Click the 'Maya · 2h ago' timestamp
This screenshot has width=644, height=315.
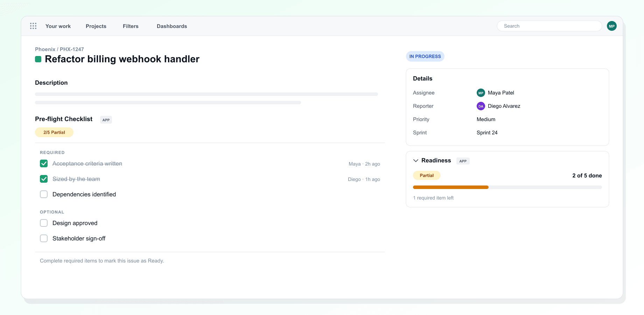pyautogui.click(x=364, y=164)
